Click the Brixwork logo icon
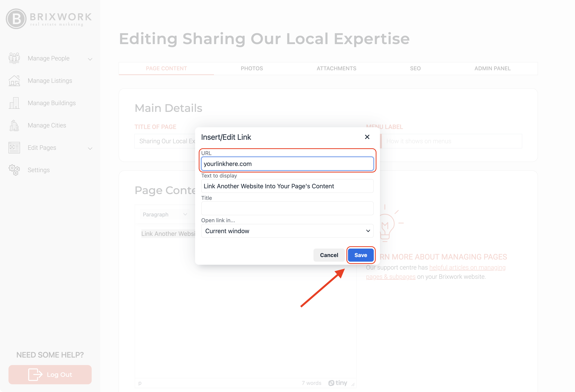The width and height of the screenshot is (575, 392). 16,19
